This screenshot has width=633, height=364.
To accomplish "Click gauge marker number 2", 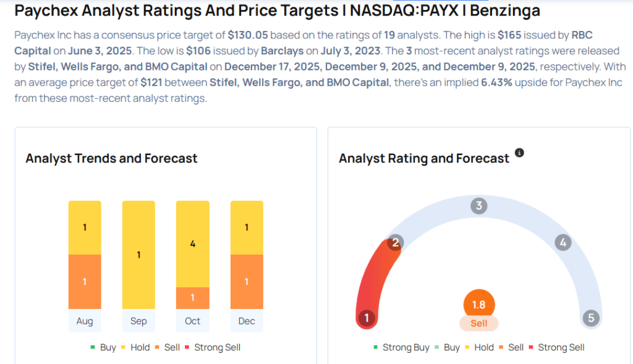I will coord(396,242).
